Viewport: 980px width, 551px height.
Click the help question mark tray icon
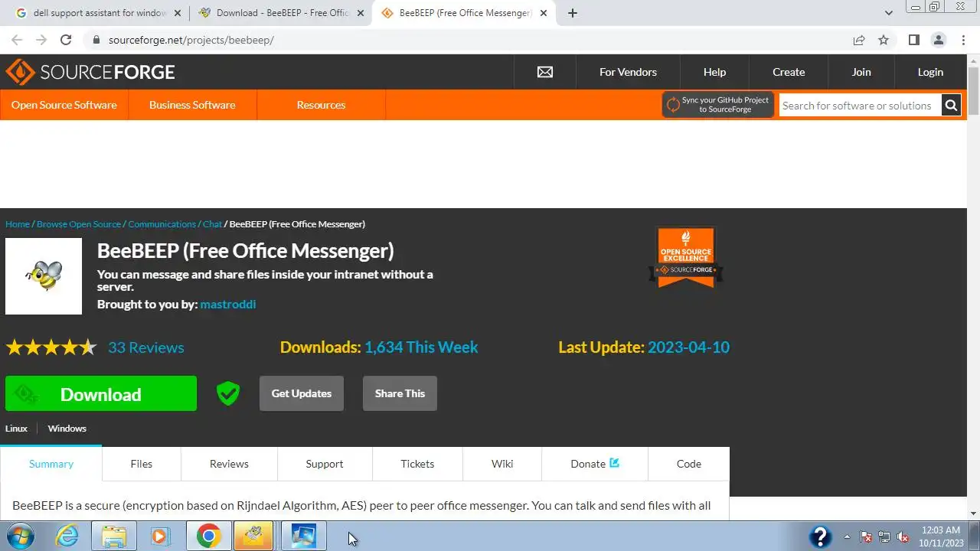click(820, 536)
